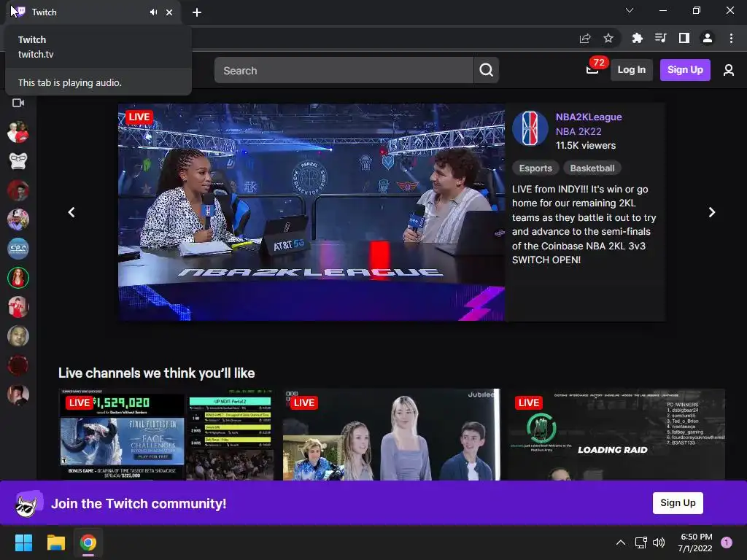
Task: Open the sidebar avatar with cap-wearing streamer
Action: pos(18,219)
